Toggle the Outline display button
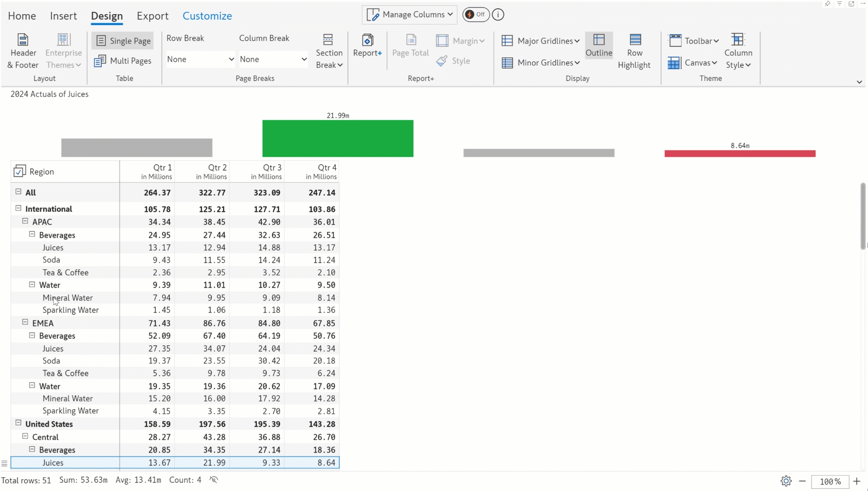 pos(599,45)
